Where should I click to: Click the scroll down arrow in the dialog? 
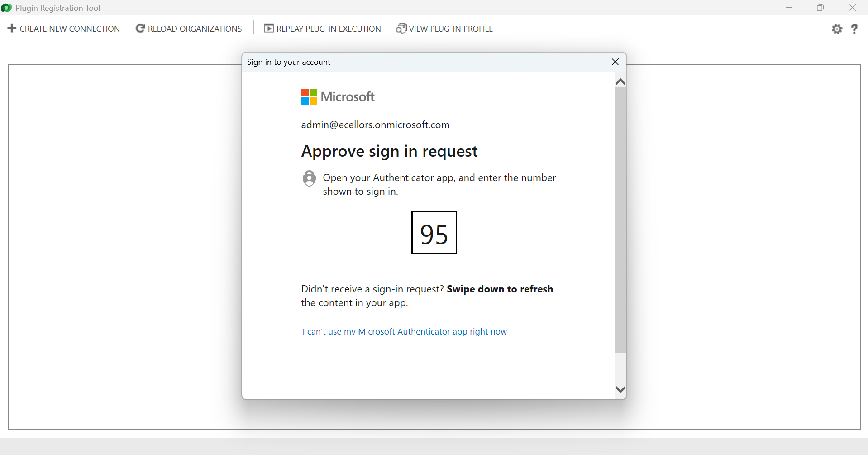click(620, 389)
